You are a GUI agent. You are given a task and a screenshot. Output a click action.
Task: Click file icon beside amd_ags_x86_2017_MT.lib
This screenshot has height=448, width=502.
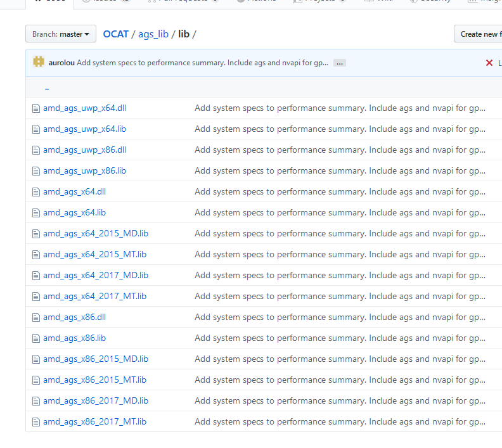click(36, 422)
